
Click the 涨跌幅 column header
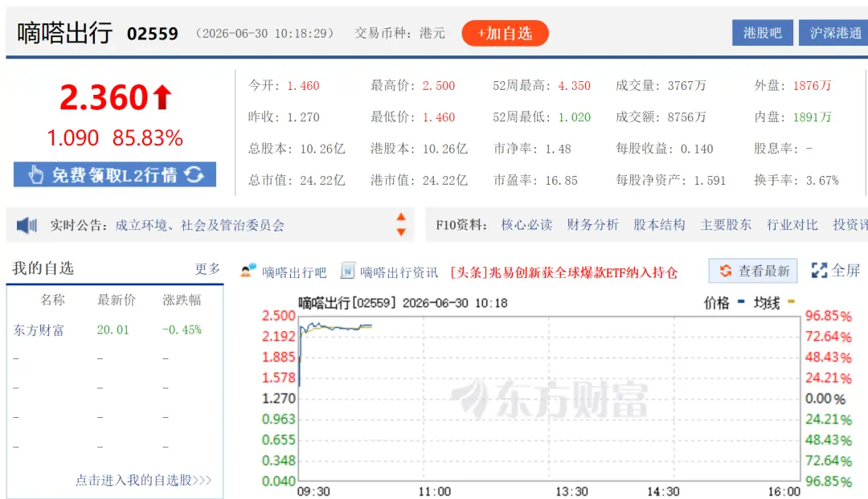coord(182,300)
